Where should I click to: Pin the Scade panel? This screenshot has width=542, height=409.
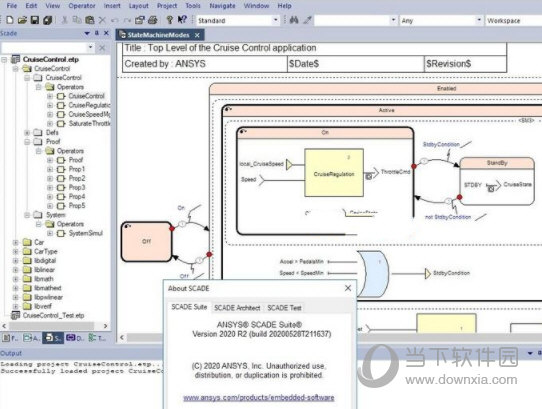pos(97,33)
